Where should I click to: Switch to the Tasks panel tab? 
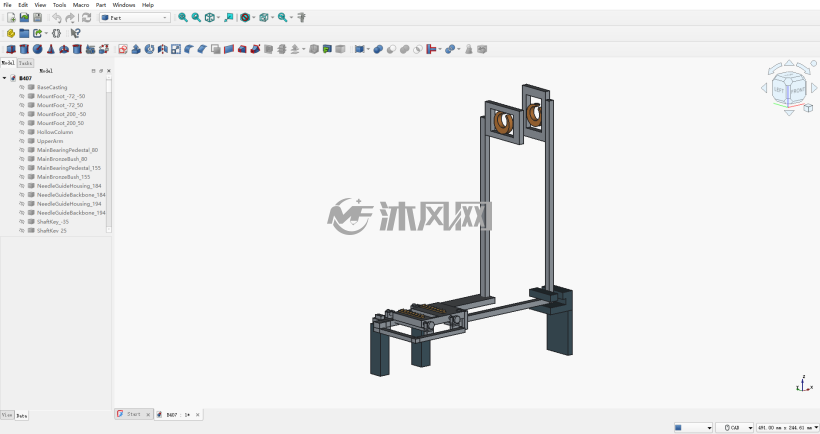click(x=25, y=63)
